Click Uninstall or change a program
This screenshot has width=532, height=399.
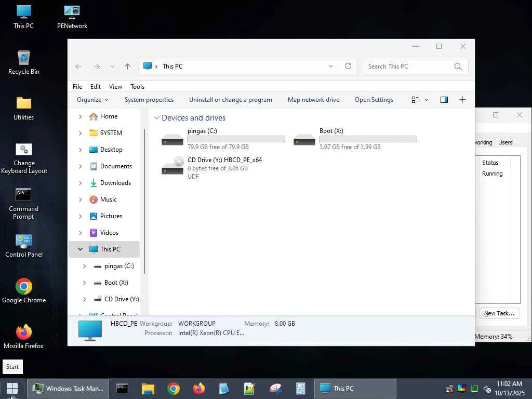(x=230, y=100)
